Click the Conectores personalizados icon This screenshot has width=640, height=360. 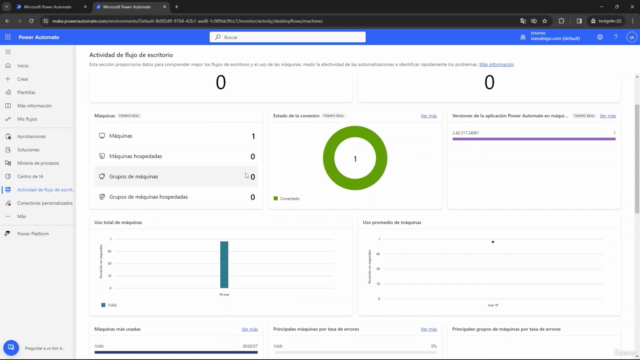pyautogui.click(x=8, y=203)
